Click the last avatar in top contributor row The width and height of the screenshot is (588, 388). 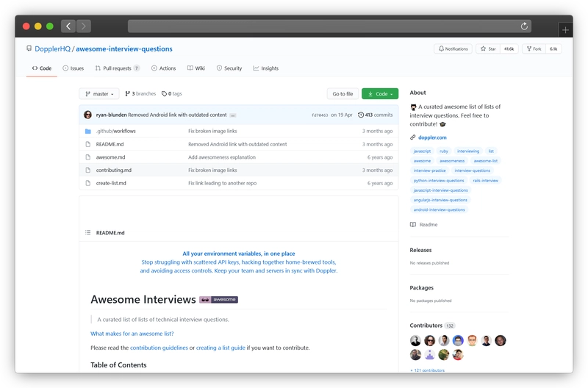tap(501, 340)
